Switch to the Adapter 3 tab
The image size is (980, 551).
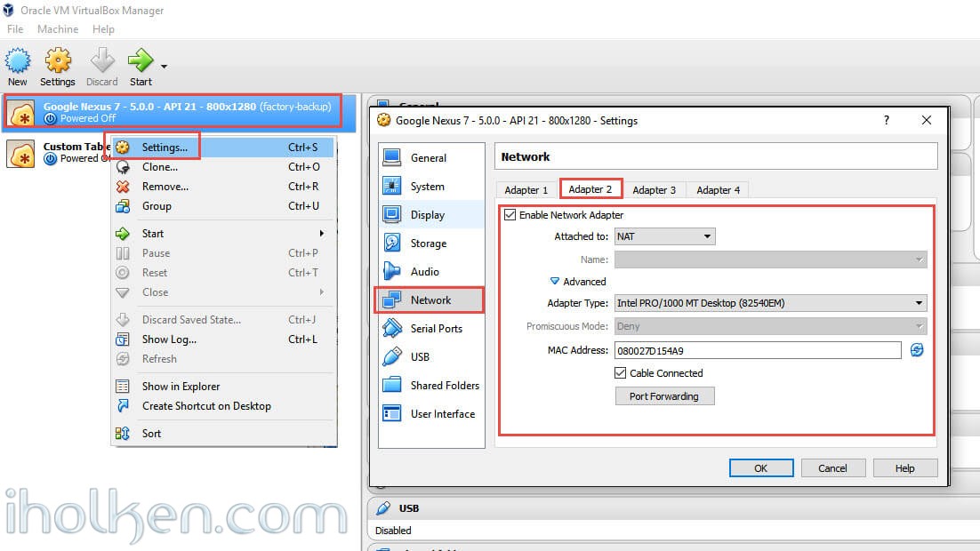pos(654,190)
